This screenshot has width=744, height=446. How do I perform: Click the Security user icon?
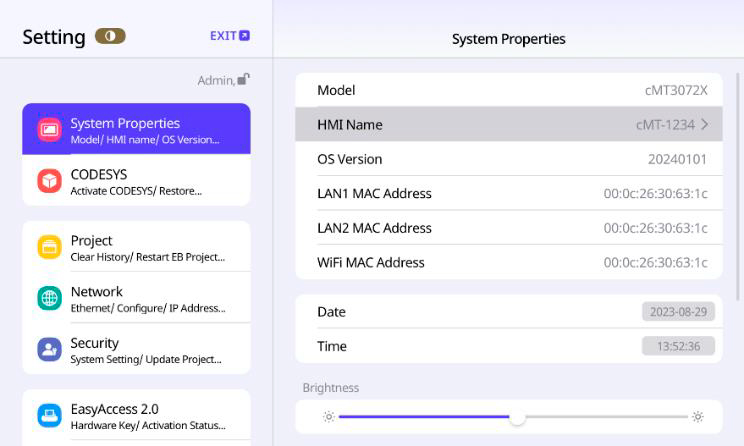tap(49, 350)
